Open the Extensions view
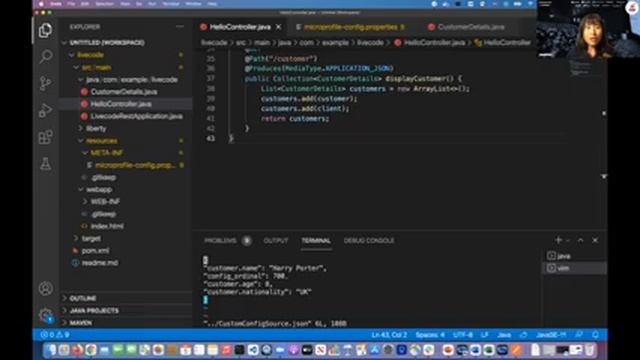The width and height of the screenshot is (640, 360). 45,137
